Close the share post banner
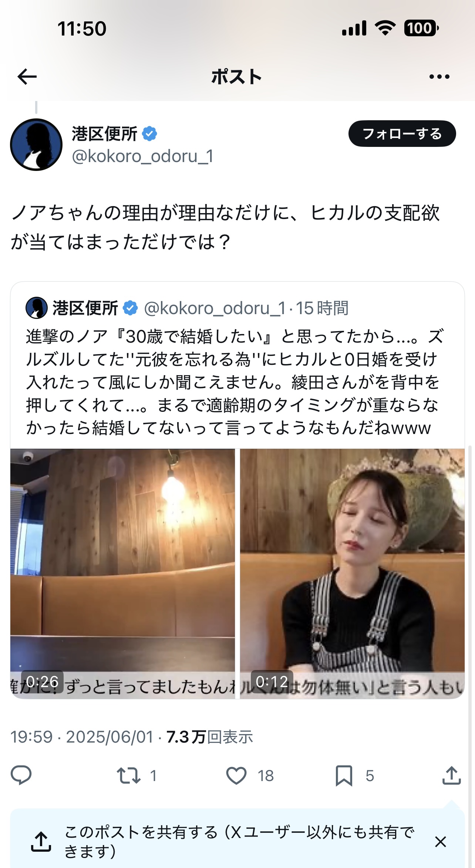Viewport: 475px width, 868px height. (x=440, y=842)
